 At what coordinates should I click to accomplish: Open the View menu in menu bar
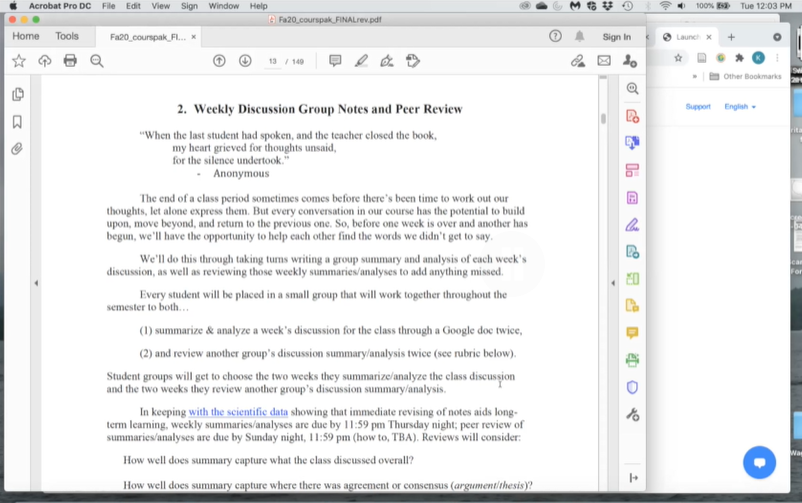[160, 6]
